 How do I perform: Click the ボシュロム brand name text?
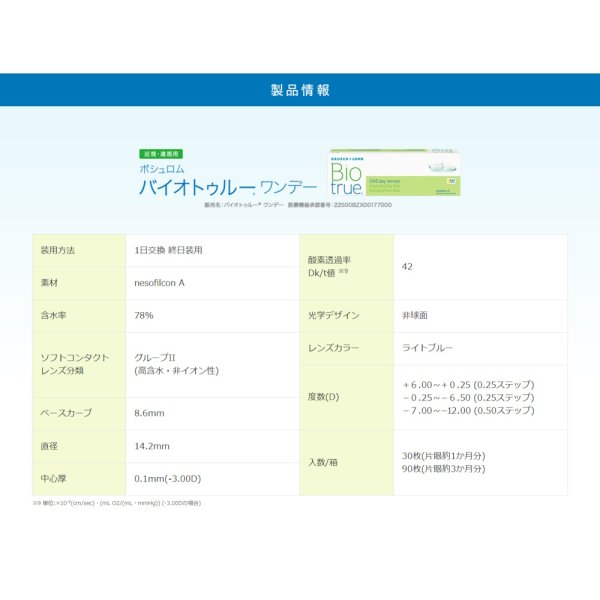click(x=162, y=169)
